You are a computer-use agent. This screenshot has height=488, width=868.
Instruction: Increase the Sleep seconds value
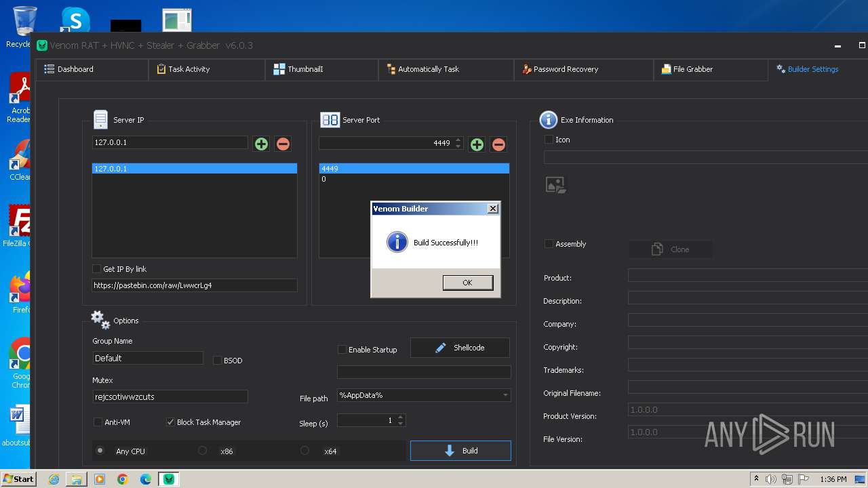tap(401, 418)
